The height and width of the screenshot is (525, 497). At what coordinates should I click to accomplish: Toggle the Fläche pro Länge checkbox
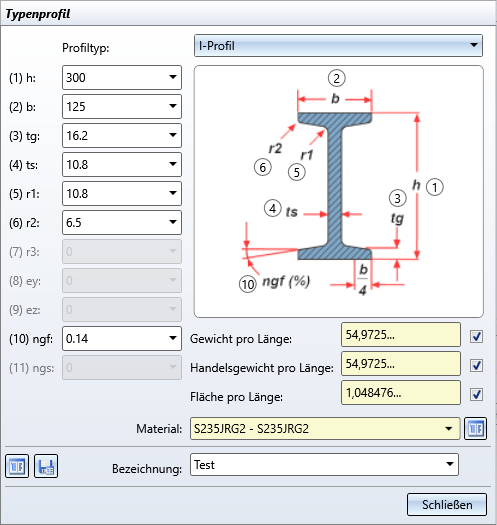tap(476, 394)
